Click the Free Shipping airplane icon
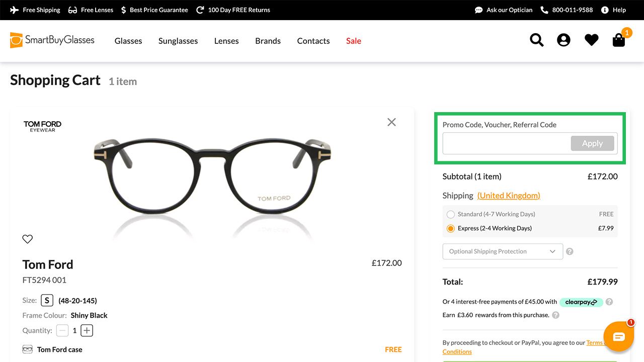The image size is (644, 362). 15,10
